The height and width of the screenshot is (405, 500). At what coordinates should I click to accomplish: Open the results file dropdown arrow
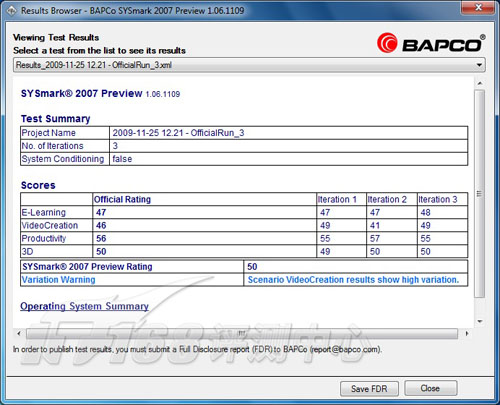[x=479, y=65]
